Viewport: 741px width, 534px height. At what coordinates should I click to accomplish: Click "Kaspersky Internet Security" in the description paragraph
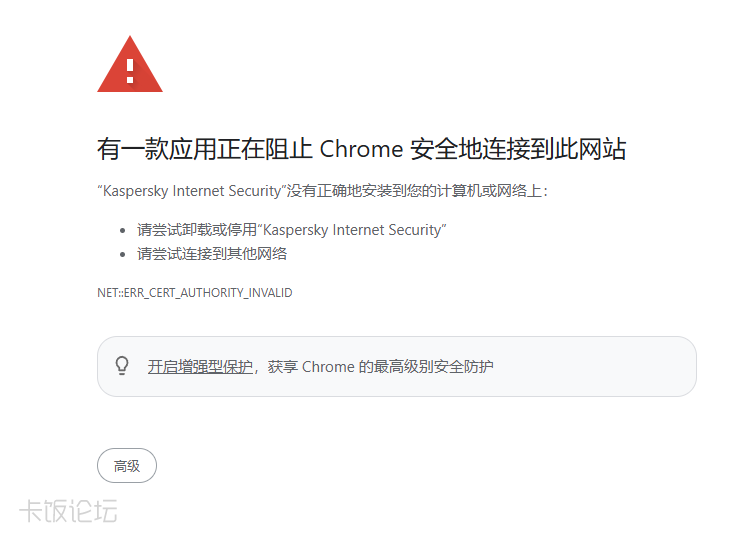pos(190,191)
